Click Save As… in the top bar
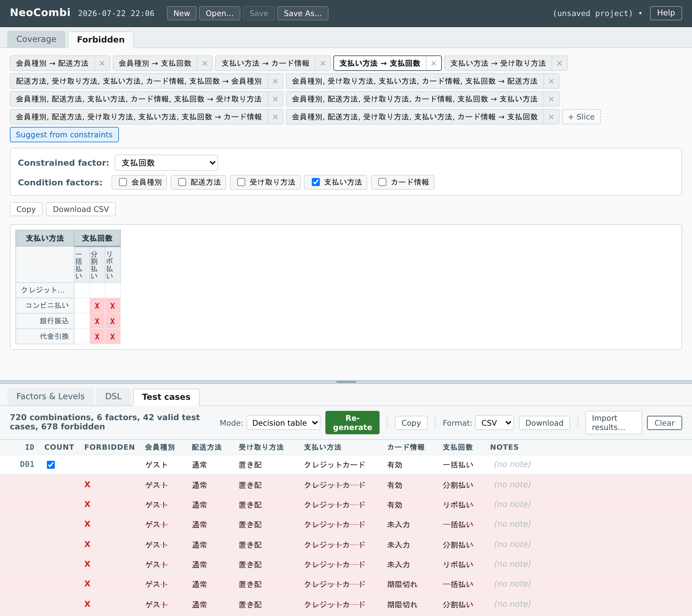The image size is (692, 616). point(303,13)
